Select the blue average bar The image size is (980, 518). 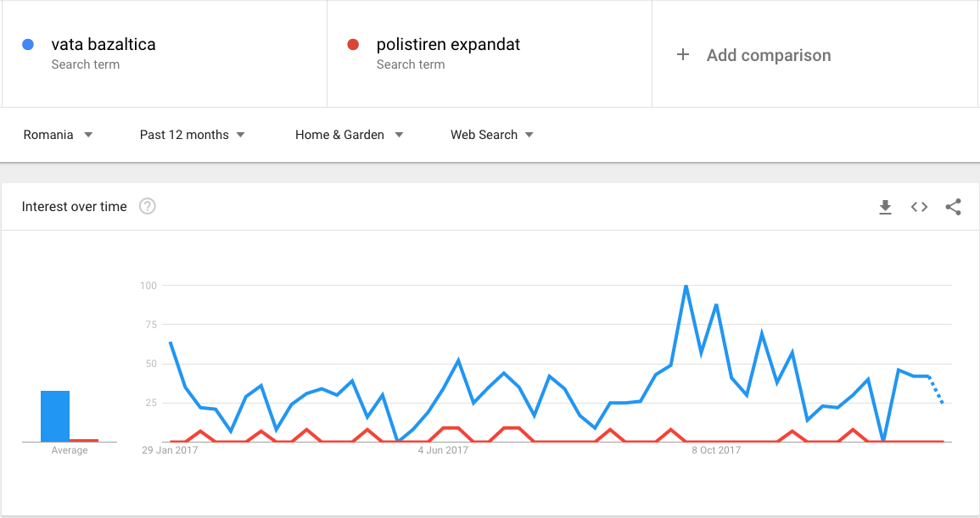click(55, 416)
